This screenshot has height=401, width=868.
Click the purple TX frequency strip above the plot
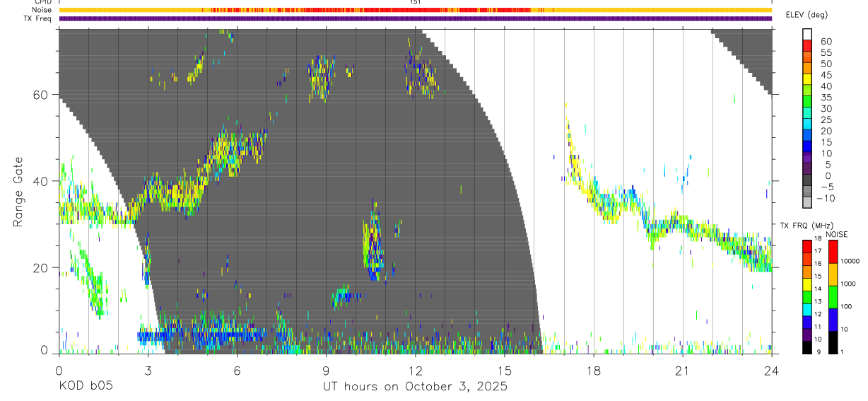pos(415,18)
